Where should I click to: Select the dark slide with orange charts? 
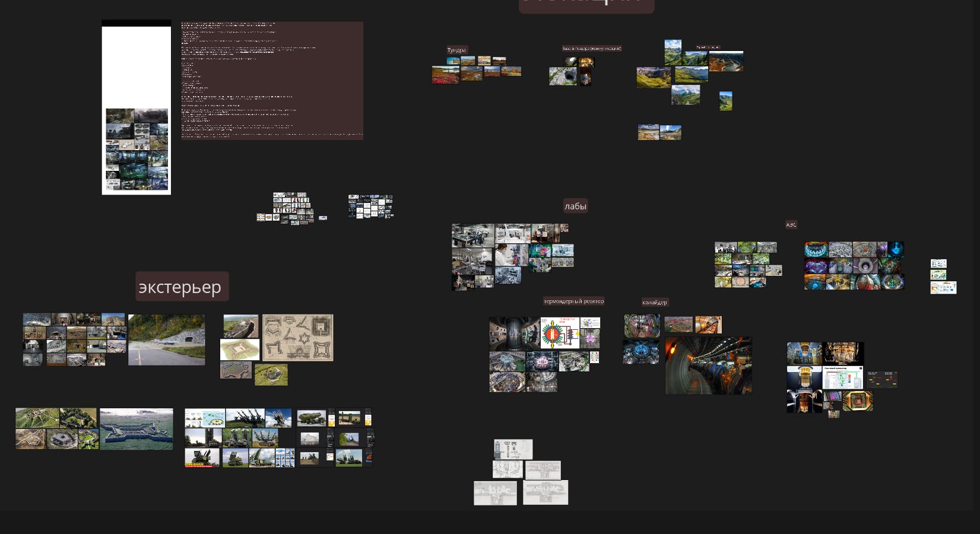coord(882,379)
